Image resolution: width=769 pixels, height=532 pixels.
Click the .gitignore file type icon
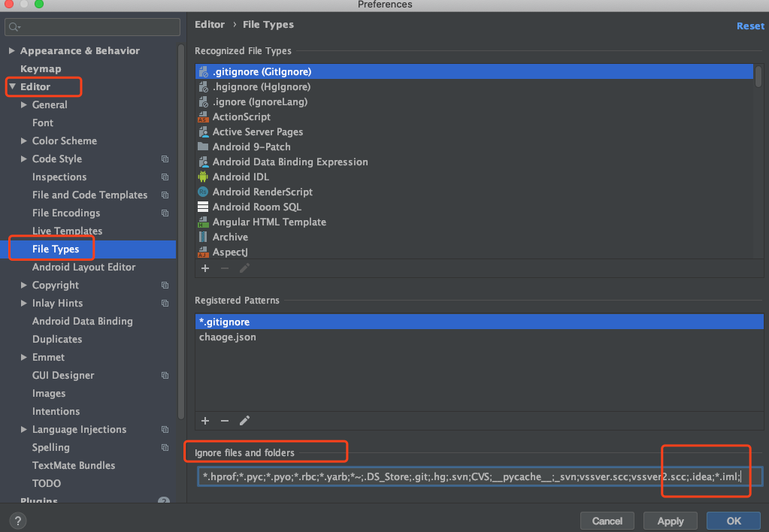[203, 72]
